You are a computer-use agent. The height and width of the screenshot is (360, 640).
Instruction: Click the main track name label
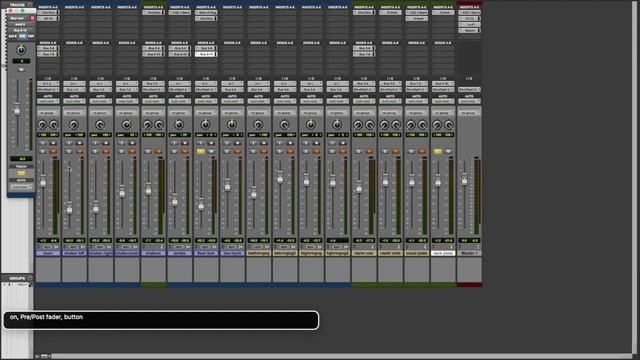click(x=48, y=253)
